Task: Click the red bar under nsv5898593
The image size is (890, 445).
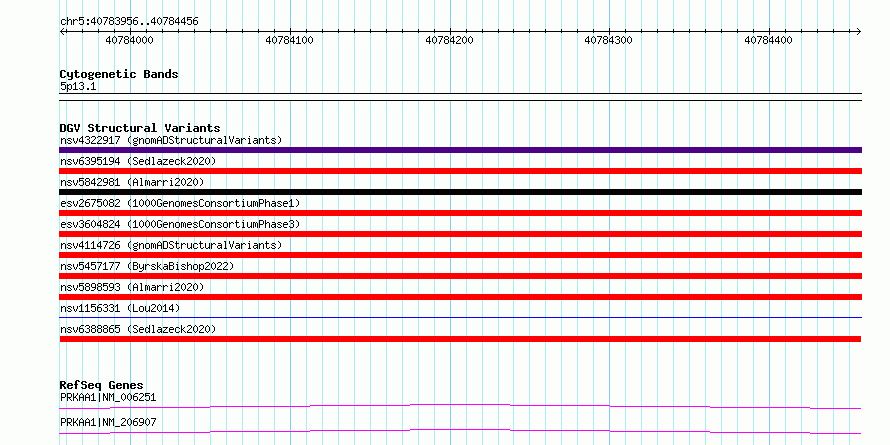Action: pyautogui.click(x=460, y=297)
